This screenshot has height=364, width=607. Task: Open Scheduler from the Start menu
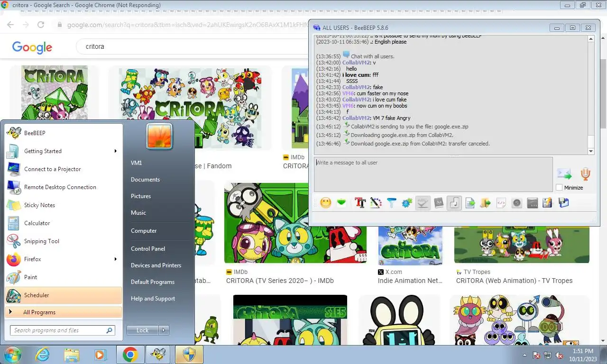pyautogui.click(x=64, y=295)
